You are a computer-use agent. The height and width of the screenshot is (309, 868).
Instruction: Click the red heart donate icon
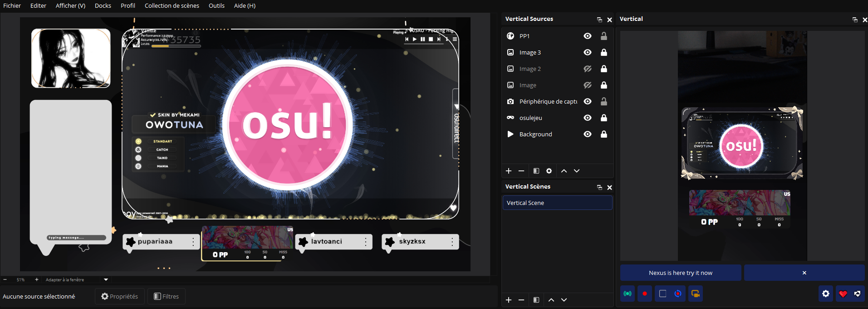(843, 294)
